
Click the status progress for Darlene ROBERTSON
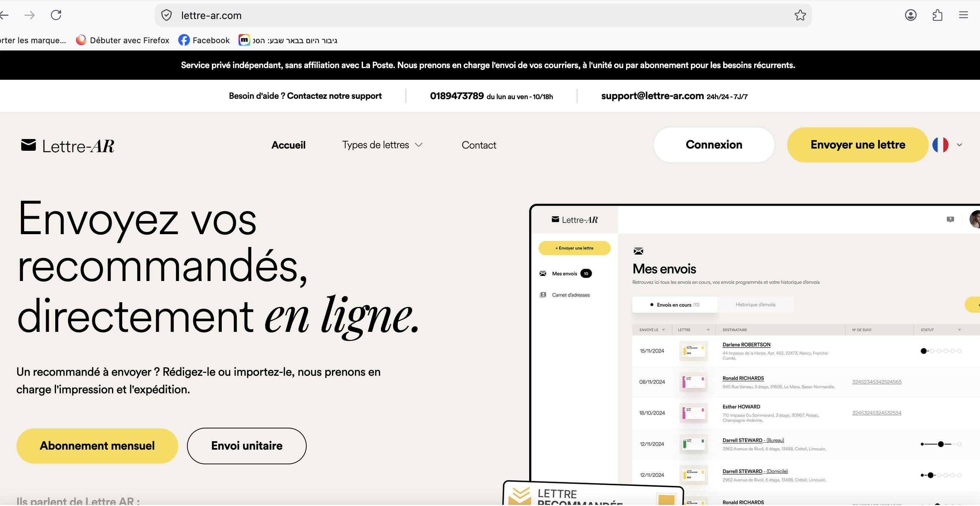coord(940,352)
